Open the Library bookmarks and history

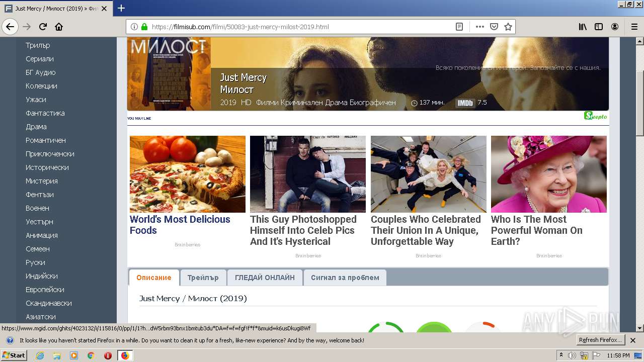point(583,27)
